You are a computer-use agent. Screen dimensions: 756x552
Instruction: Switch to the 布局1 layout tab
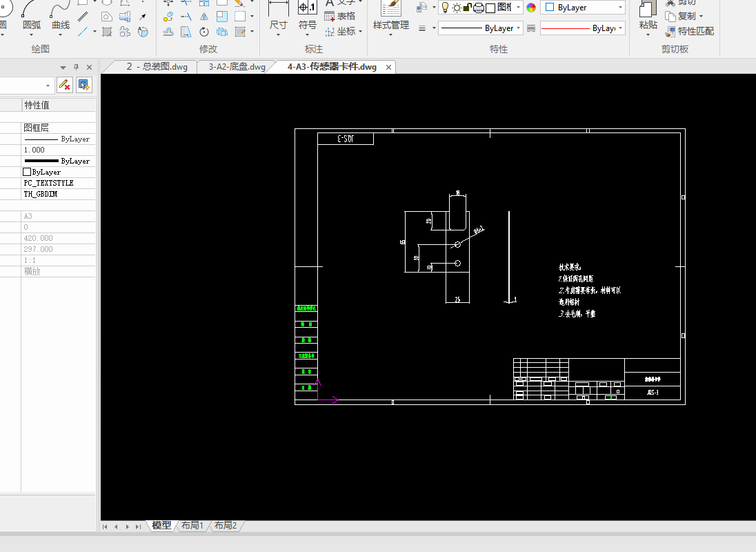192,526
